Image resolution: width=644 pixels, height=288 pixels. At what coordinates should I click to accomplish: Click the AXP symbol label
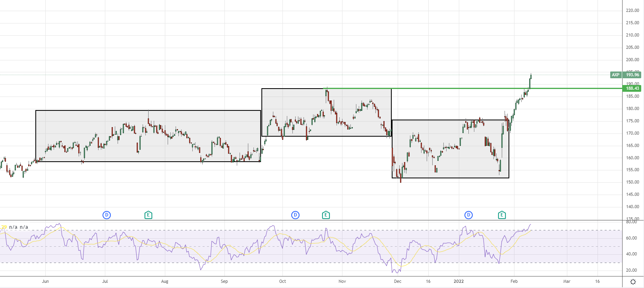[x=615, y=75]
